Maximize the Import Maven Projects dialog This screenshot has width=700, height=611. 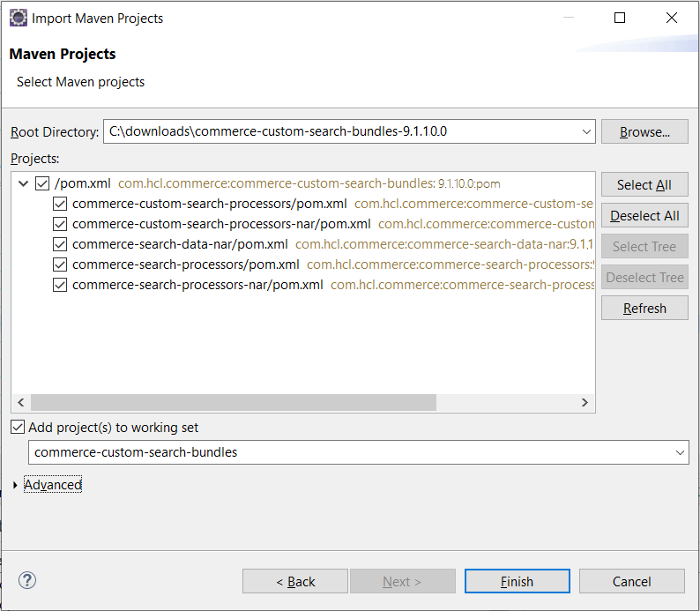620,18
